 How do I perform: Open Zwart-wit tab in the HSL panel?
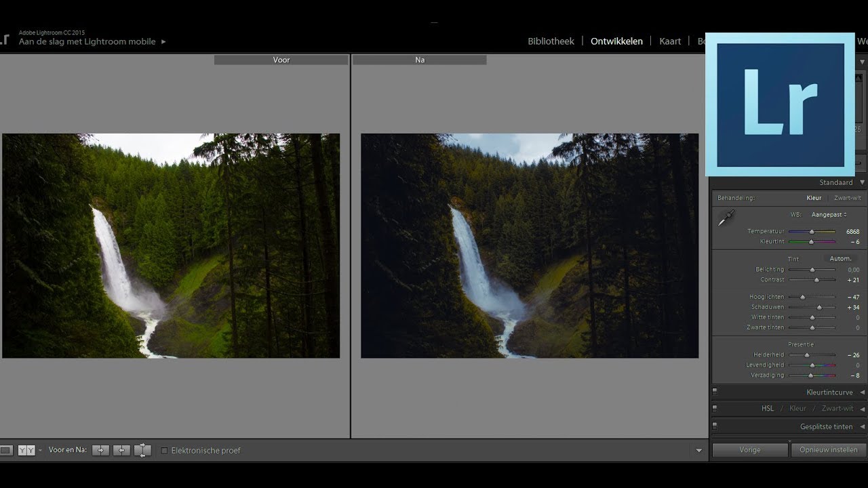(837, 409)
